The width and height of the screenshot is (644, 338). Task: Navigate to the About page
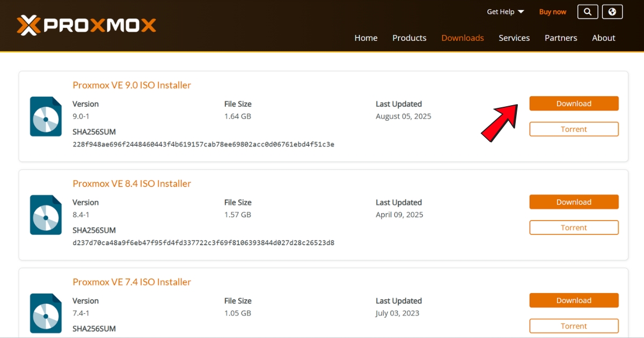603,38
